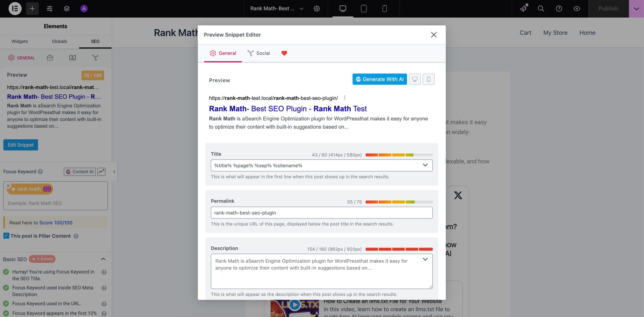Screen dimensions: 644x317
Task: Open the structure Navigator layers icon
Action: [66, 9]
